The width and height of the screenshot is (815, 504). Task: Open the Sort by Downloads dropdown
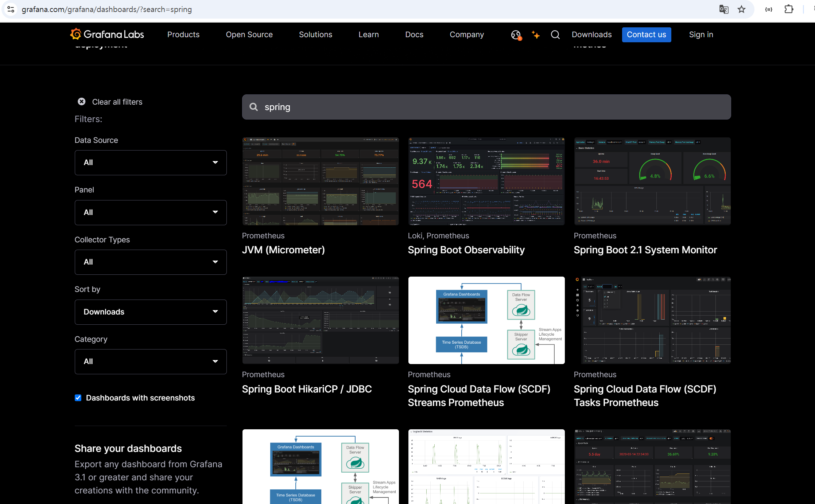[x=151, y=312]
